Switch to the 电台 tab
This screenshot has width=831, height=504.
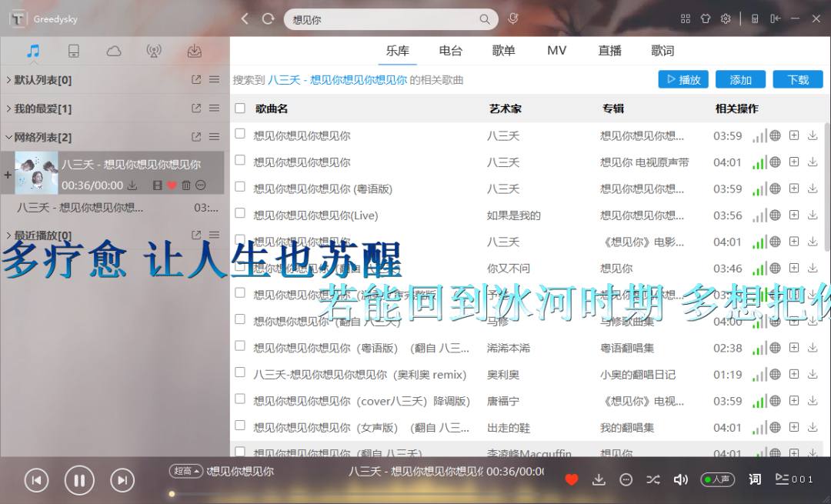450,51
